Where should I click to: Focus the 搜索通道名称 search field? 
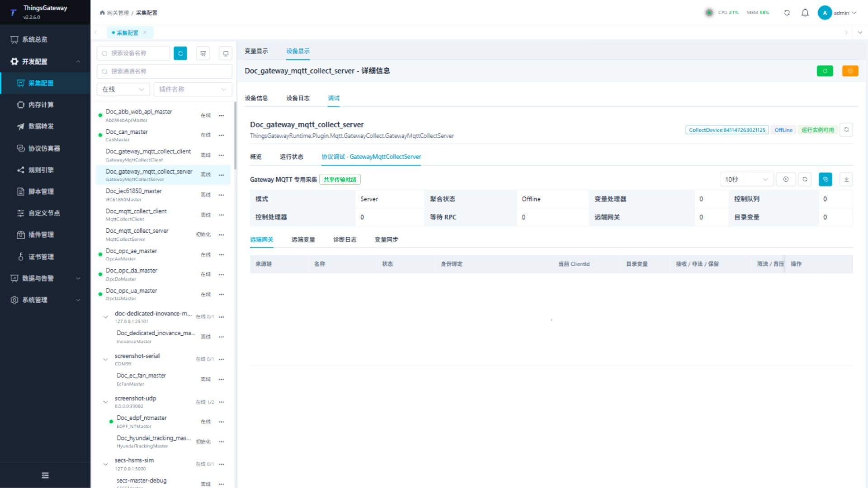[x=164, y=71]
